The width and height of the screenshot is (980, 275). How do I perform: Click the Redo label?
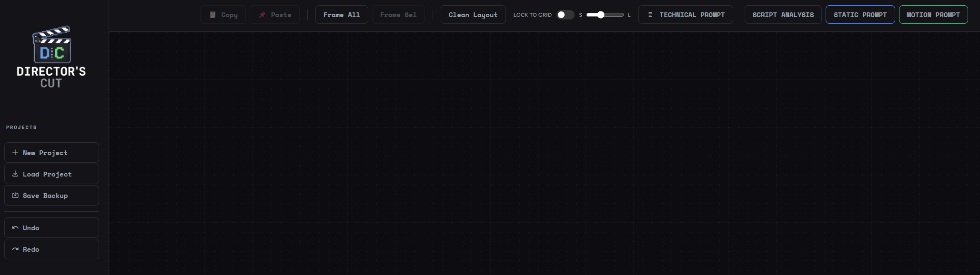coord(31,249)
